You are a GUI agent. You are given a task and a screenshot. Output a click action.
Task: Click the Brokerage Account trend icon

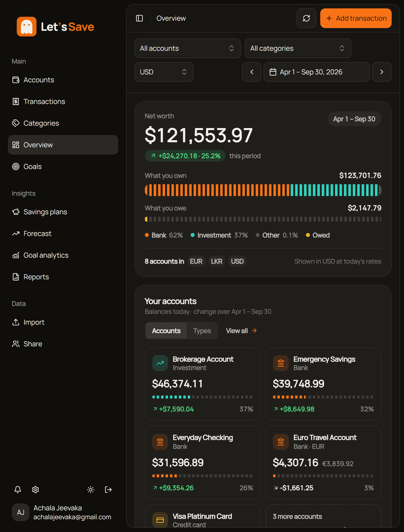(160, 363)
